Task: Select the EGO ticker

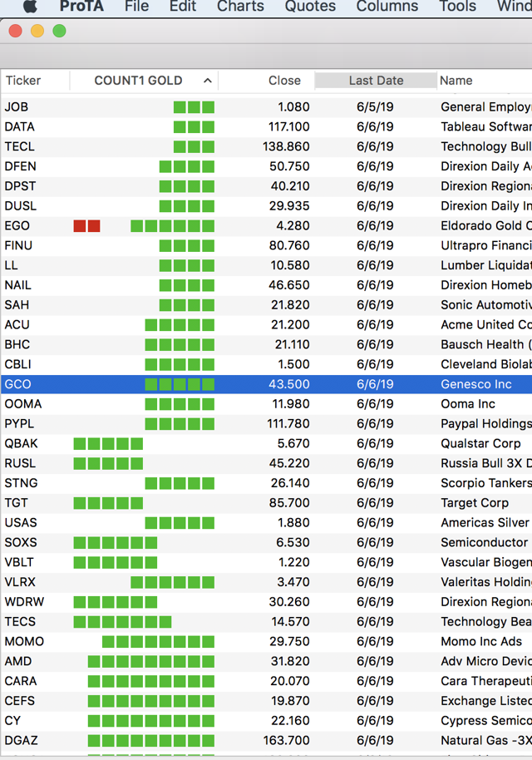Action: coord(17,226)
